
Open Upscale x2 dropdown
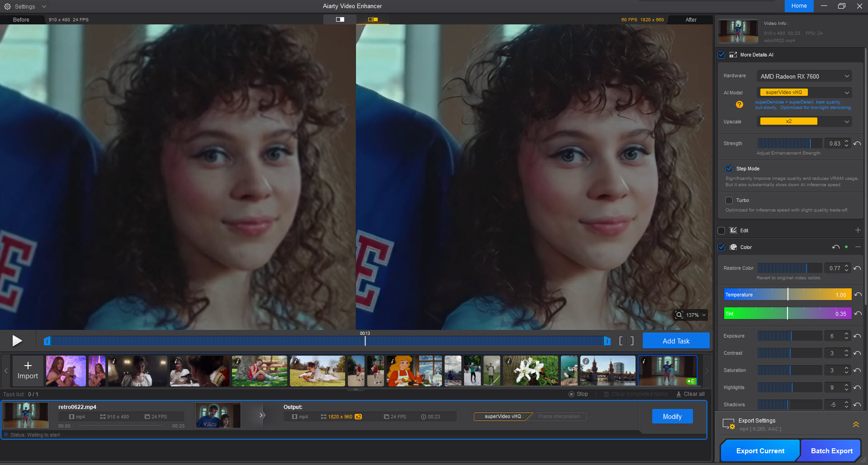click(x=804, y=122)
